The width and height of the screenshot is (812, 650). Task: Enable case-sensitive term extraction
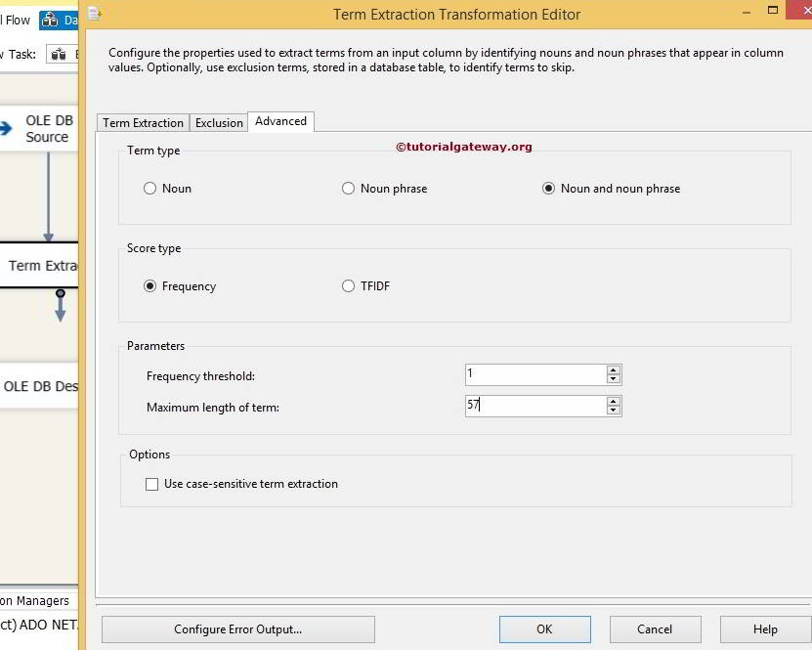[151, 483]
